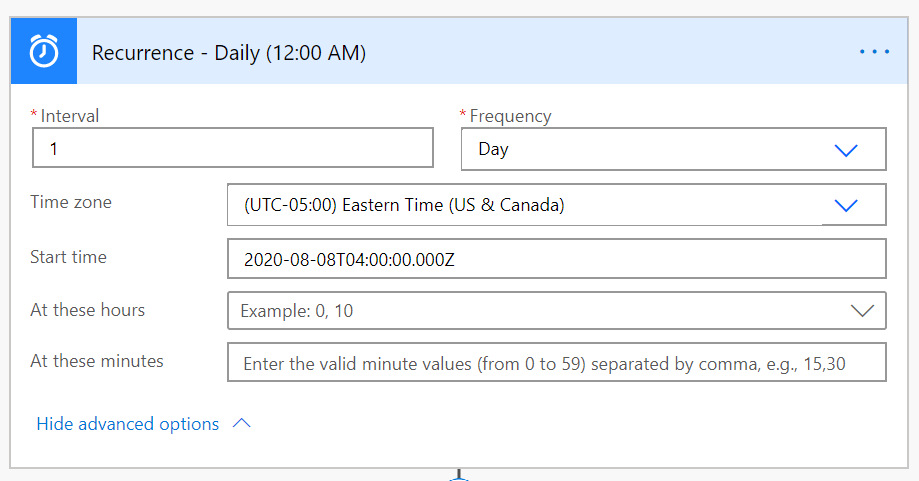Image resolution: width=919 pixels, height=481 pixels.
Task: Click the connector arrow below the card
Action: pyautogui.click(x=459, y=475)
